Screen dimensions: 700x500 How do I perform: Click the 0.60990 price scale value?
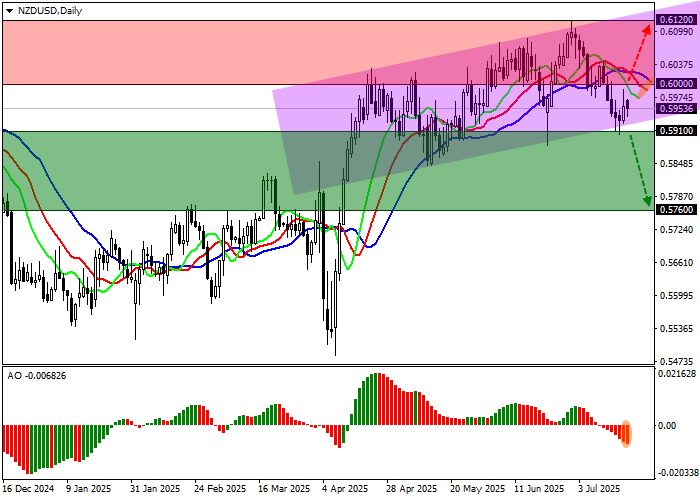(676, 32)
